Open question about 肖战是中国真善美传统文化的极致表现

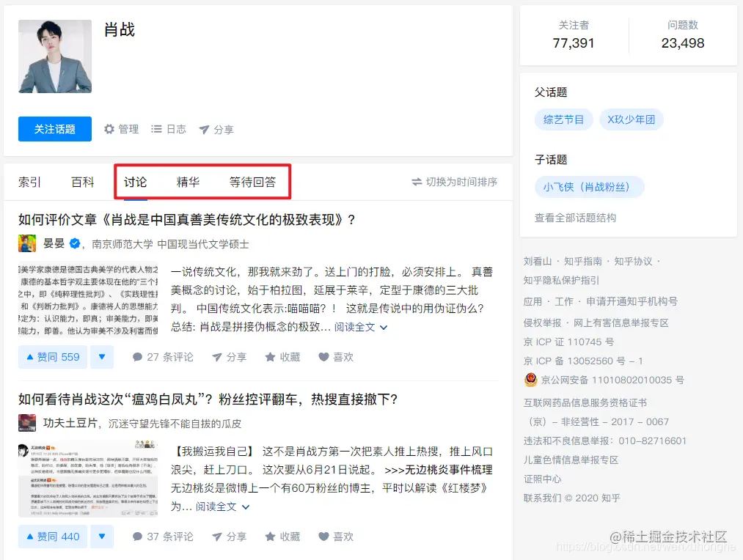click(x=187, y=220)
